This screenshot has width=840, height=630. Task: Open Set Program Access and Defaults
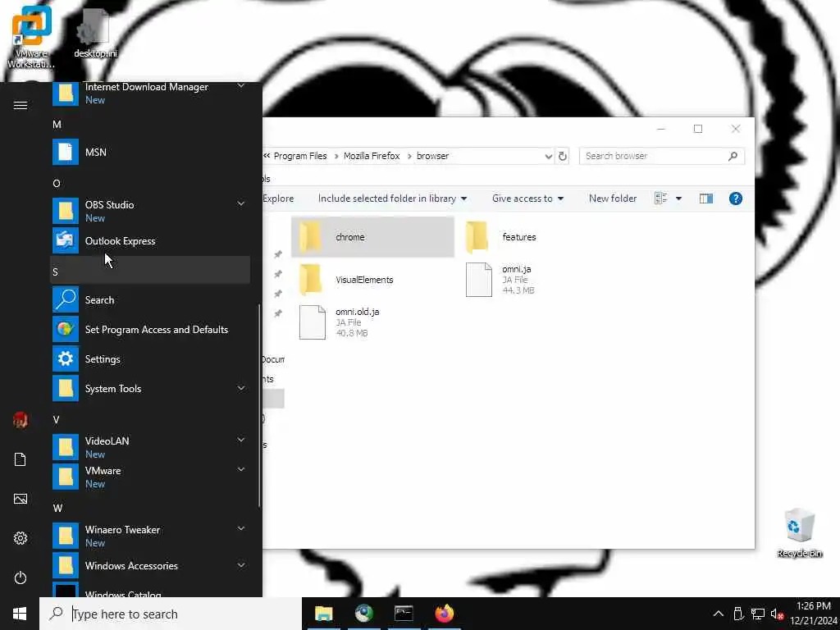(151, 330)
